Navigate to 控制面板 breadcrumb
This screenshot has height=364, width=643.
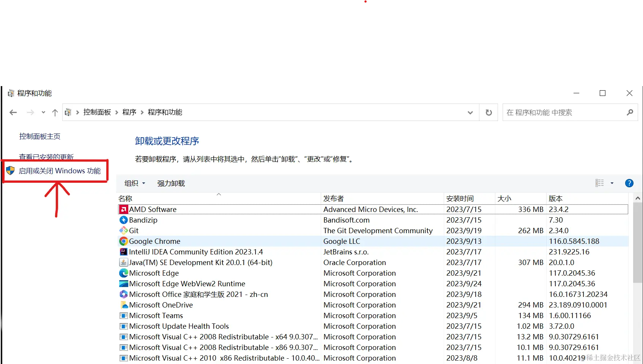click(x=97, y=112)
